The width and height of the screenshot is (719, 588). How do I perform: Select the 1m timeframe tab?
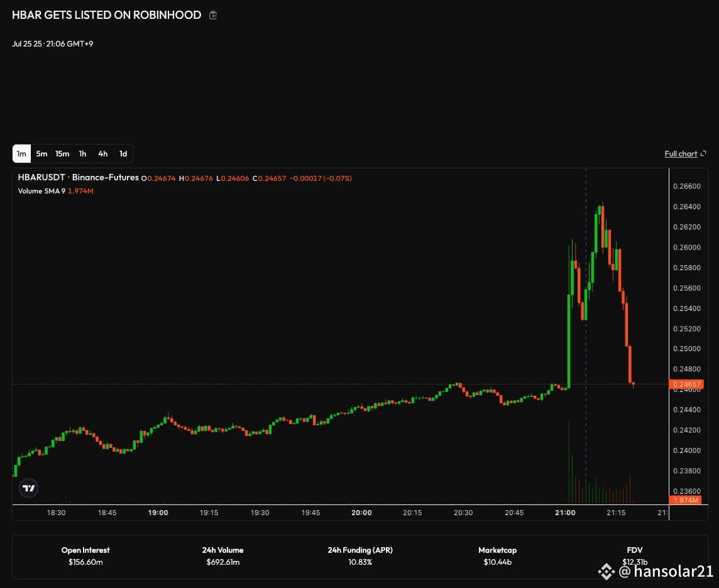tap(21, 153)
